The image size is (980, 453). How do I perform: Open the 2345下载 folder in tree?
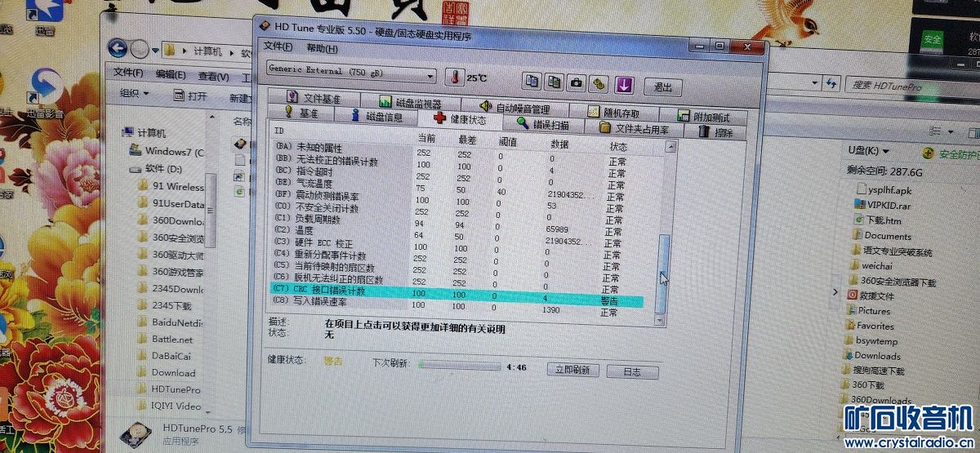pyautogui.click(x=164, y=306)
